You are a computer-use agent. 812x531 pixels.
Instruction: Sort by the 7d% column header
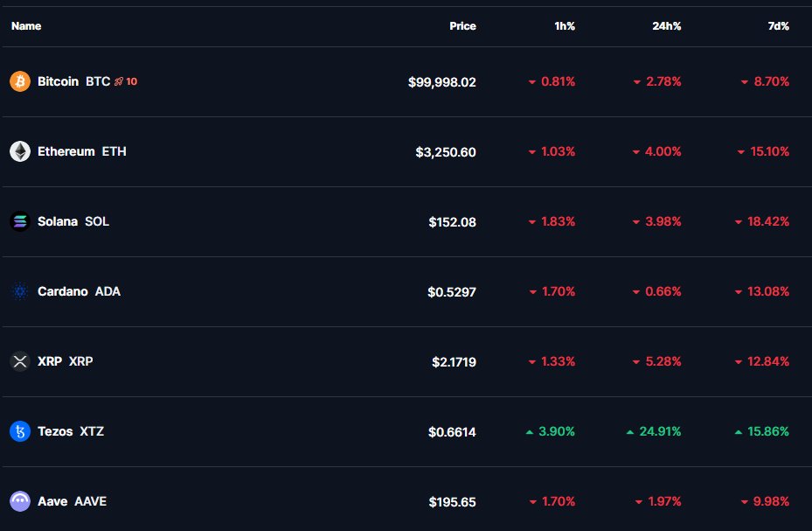coord(778,26)
